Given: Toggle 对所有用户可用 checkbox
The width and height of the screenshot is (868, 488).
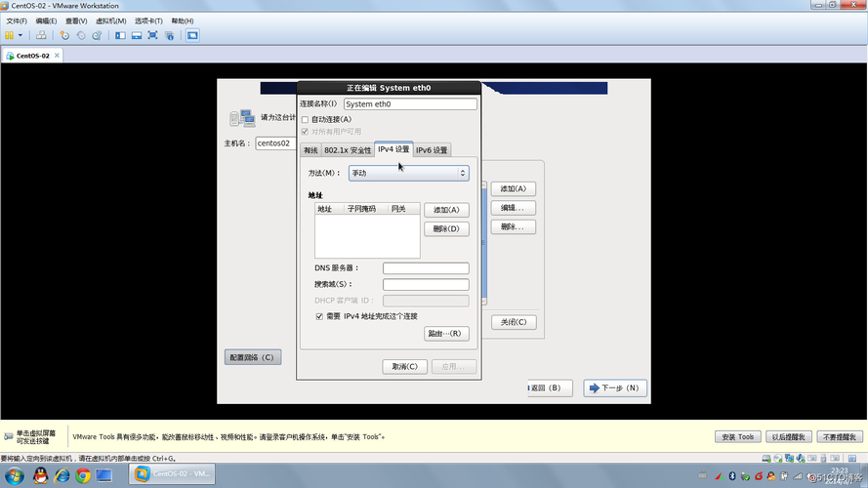Looking at the screenshot, I should point(305,132).
